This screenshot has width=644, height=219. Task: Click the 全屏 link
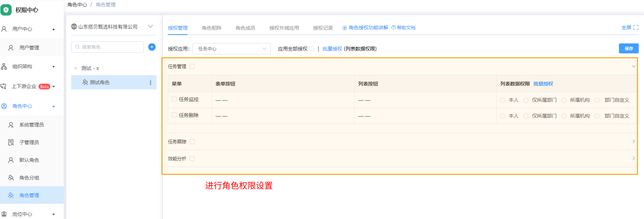click(626, 28)
